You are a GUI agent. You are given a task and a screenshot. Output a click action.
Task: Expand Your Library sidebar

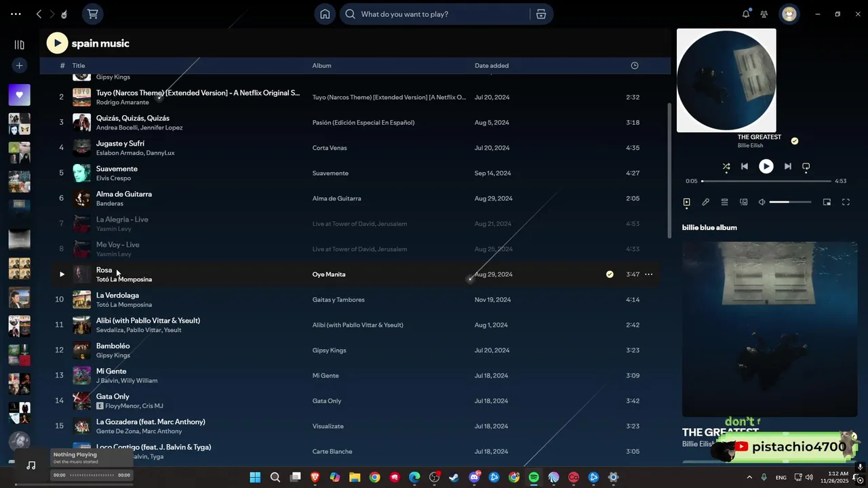tap(19, 45)
